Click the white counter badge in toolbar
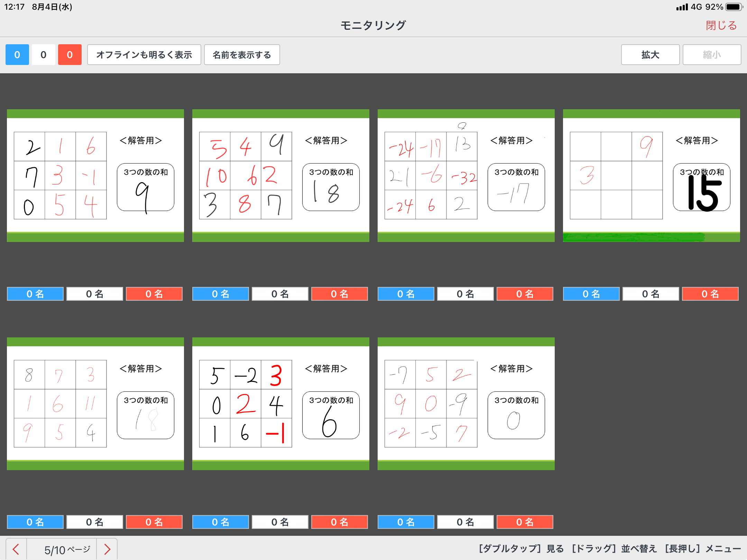The image size is (747, 560). coord(43,55)
